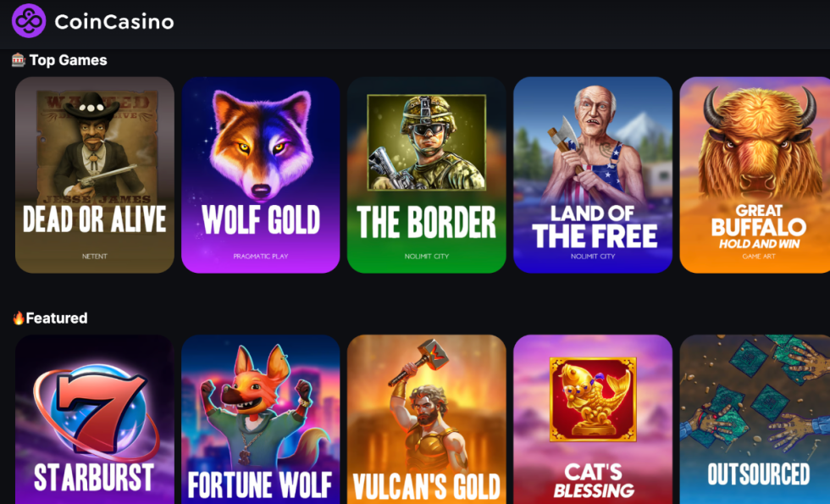Open the Land of the Free game
The width and height of the screenshot is (830, 504).
click(593, 175)
